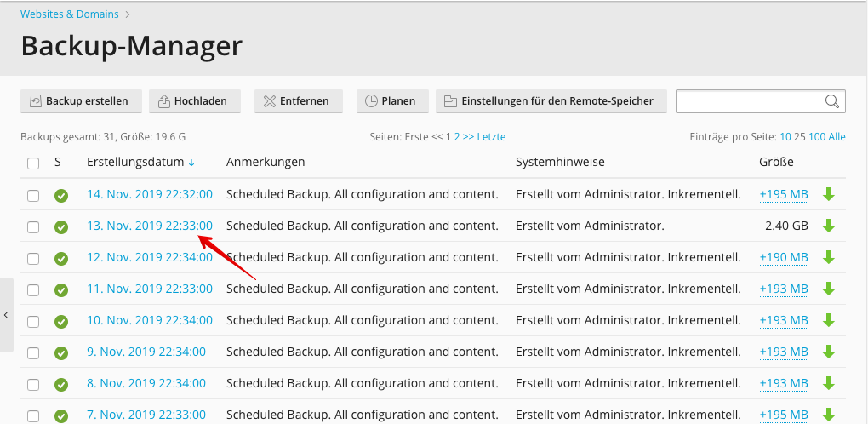Viewport: 868px width, 424px height.
Task: Click the green status icon for 10. Nov. backup
Action: (61, 322)
